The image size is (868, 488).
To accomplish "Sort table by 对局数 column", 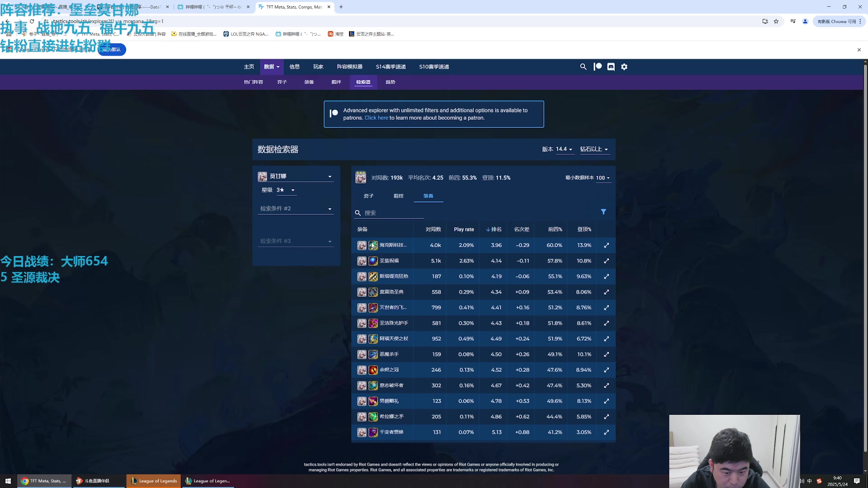I will [433, 230].
